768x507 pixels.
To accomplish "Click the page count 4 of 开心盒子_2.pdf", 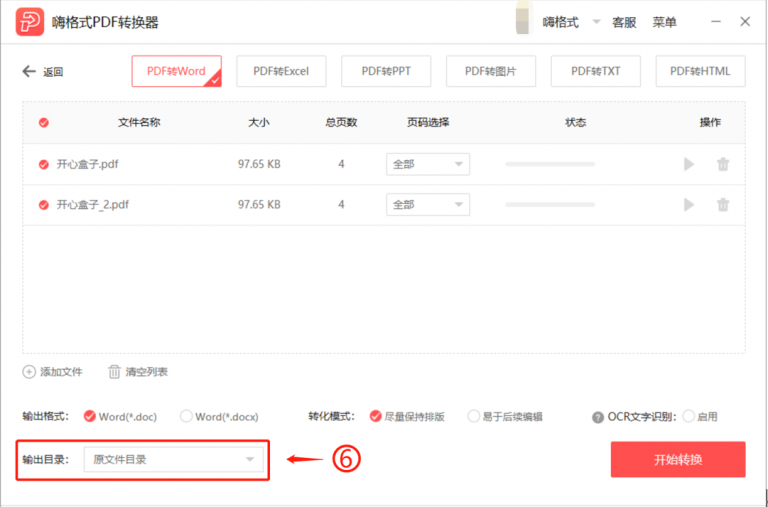I will coord(341,205).
